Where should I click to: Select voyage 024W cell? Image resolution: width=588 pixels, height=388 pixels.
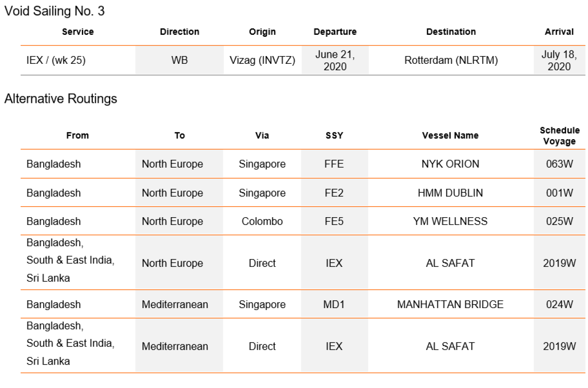pos(559,304)
